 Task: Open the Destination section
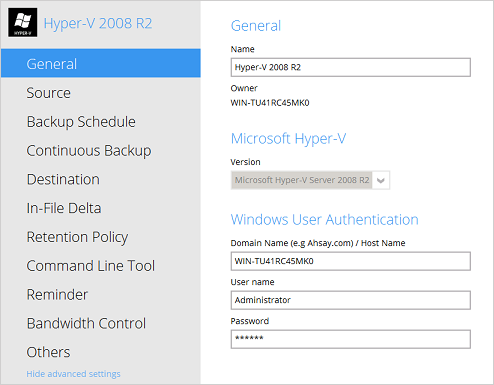[63, 179]
